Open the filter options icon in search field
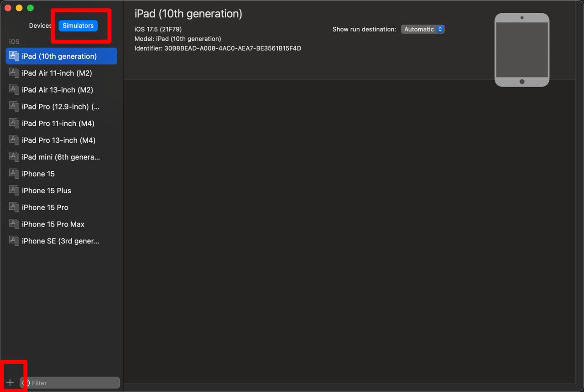 (x=26, y=383)
